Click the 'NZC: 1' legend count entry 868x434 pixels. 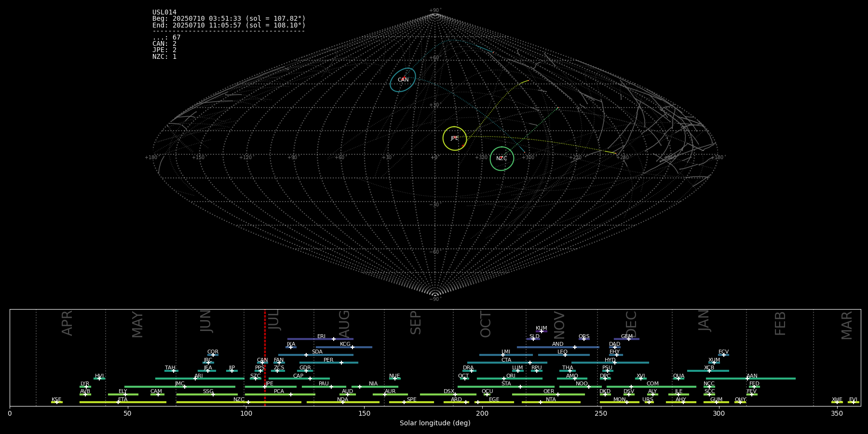(x=164, y=56)
